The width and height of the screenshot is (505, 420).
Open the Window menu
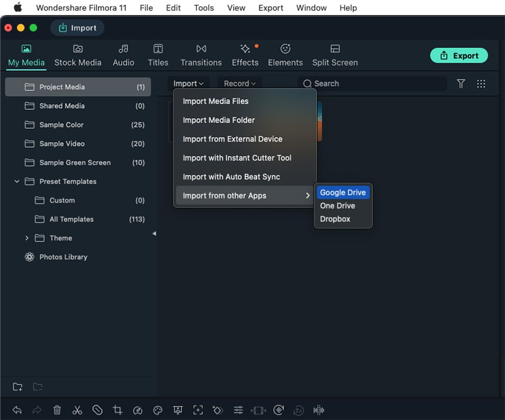pos(311,8)
